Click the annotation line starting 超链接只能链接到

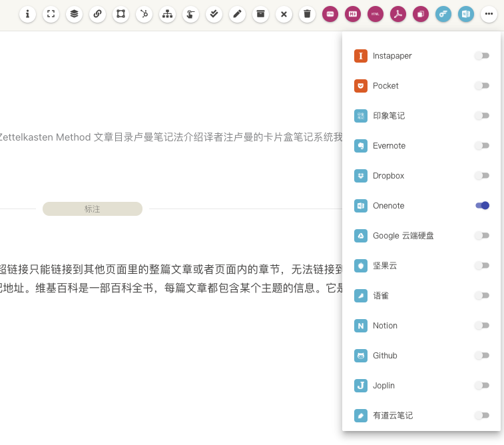pos(171,269)
